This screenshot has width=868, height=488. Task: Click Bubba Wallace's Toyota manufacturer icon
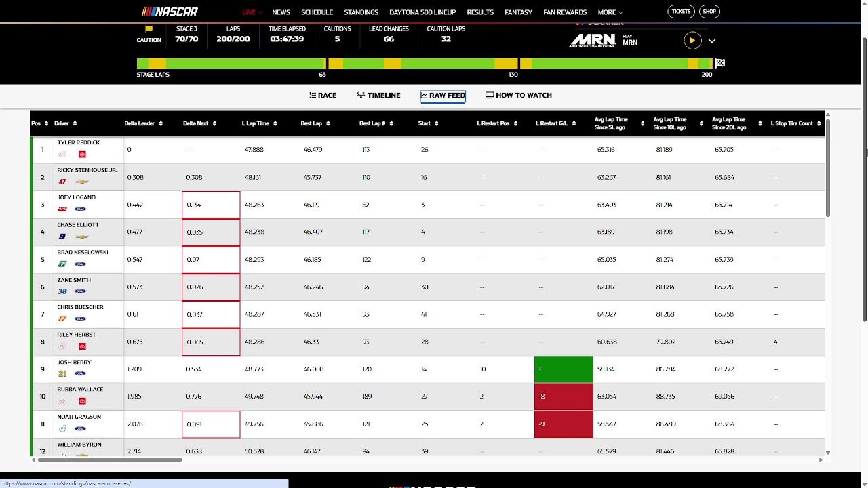point(82,401)
